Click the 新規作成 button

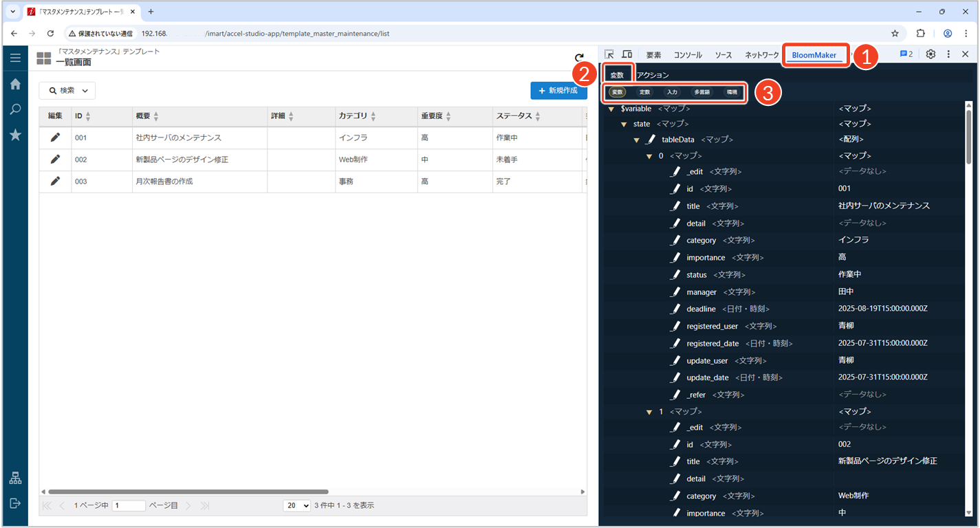point(558,91)
